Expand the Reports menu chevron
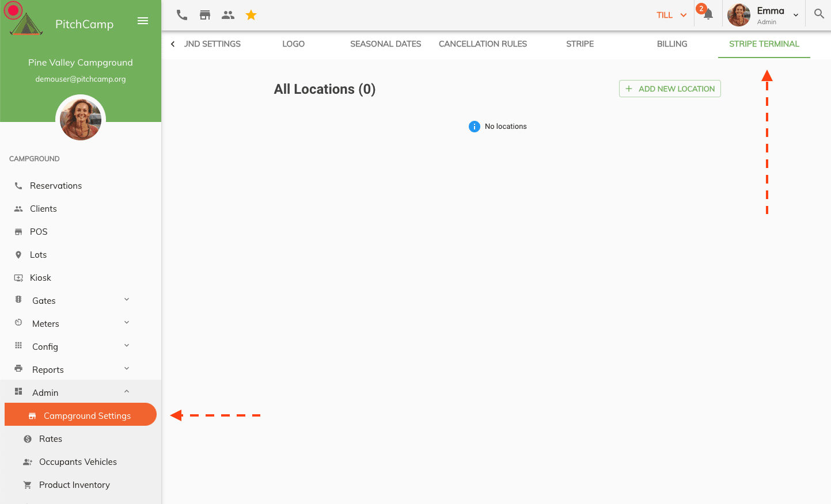831x504 pixels. point(127,369)
